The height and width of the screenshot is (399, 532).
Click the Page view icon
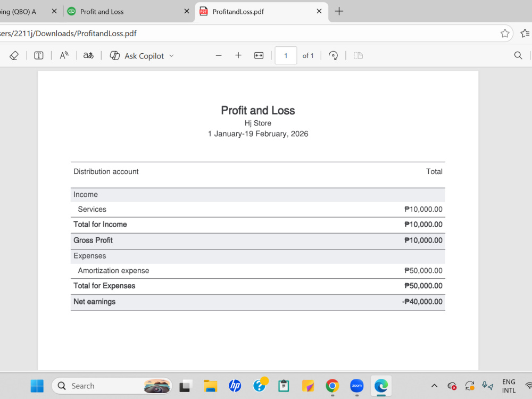pyautogui.click(x=358, y=56)
